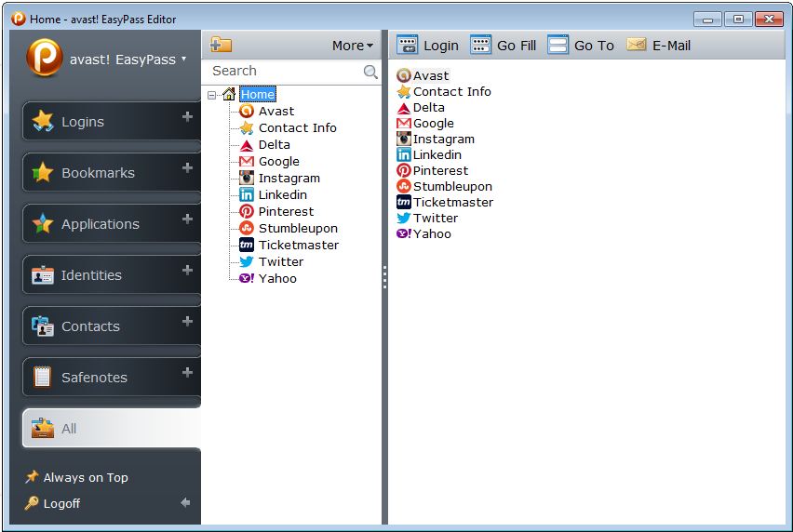Image resolution: width=793 pixels, height=532 pixels.
Task: Click the Go To toolbar icon
Action: [558, 45]
